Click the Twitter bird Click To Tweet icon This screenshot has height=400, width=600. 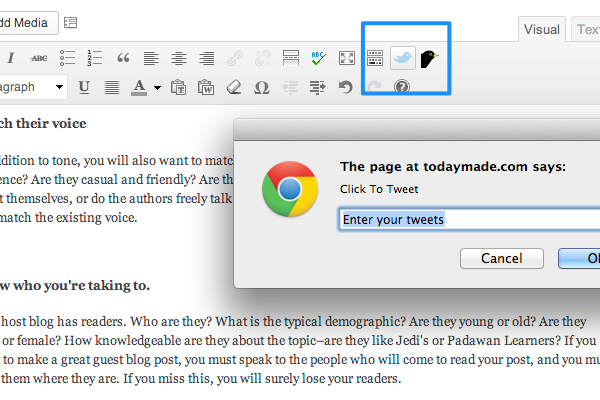coord(403,58)
